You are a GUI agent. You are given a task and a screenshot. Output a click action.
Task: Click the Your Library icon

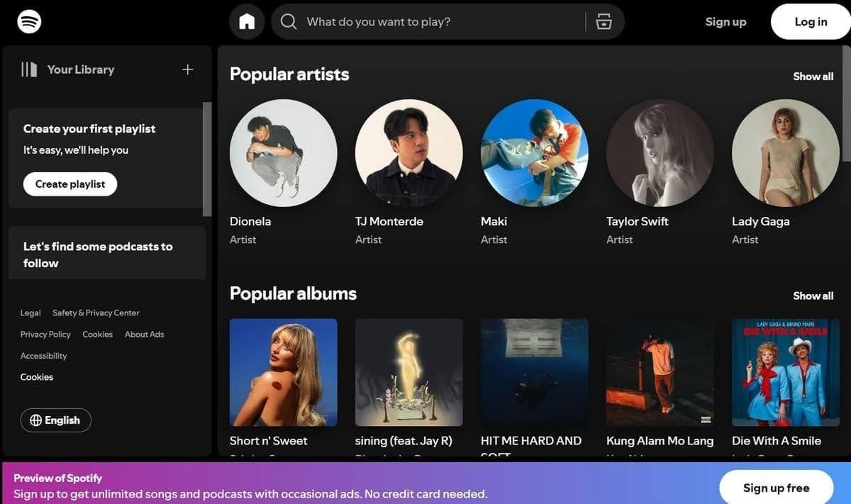click(x=28, y=69)
